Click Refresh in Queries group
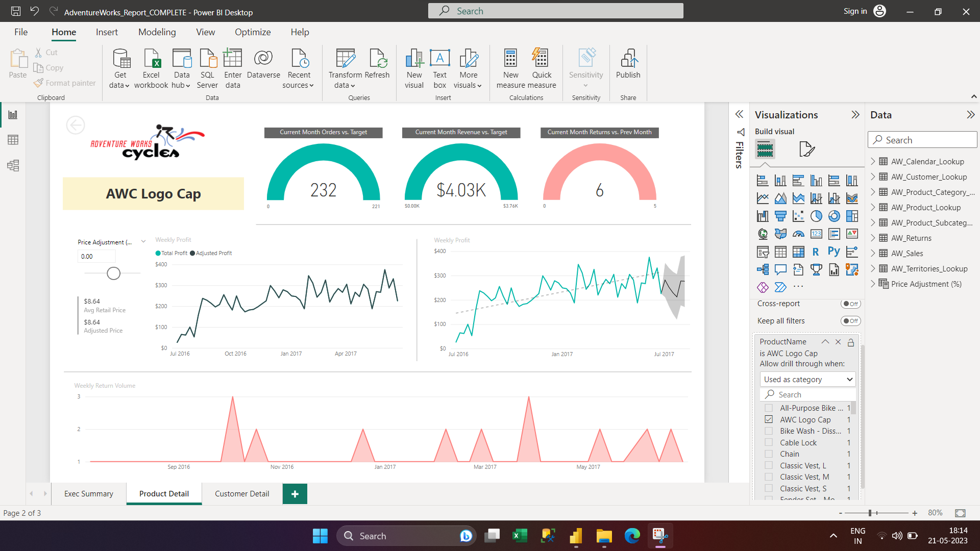Viewport: 980px width, 551px height. coord(377,63)
